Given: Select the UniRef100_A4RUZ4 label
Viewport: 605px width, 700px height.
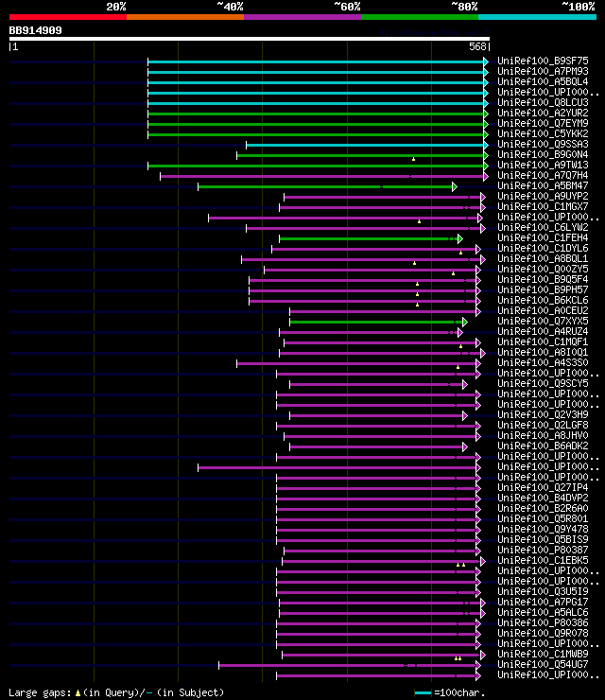Looking at the screenshot, I should tap(543, 332).
